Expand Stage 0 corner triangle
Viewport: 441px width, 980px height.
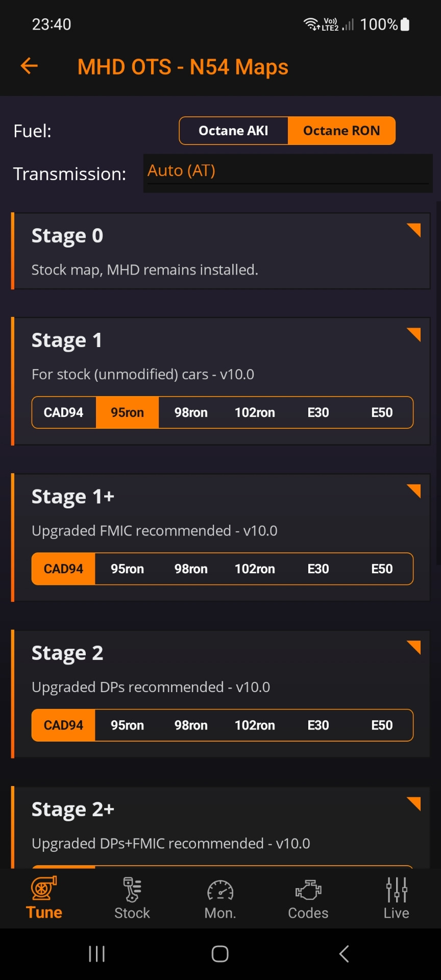click(414, 230)
